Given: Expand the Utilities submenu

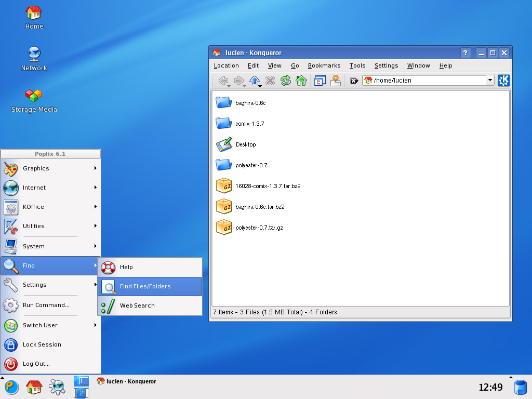Looking at the screenshot, I should [50, 226].
